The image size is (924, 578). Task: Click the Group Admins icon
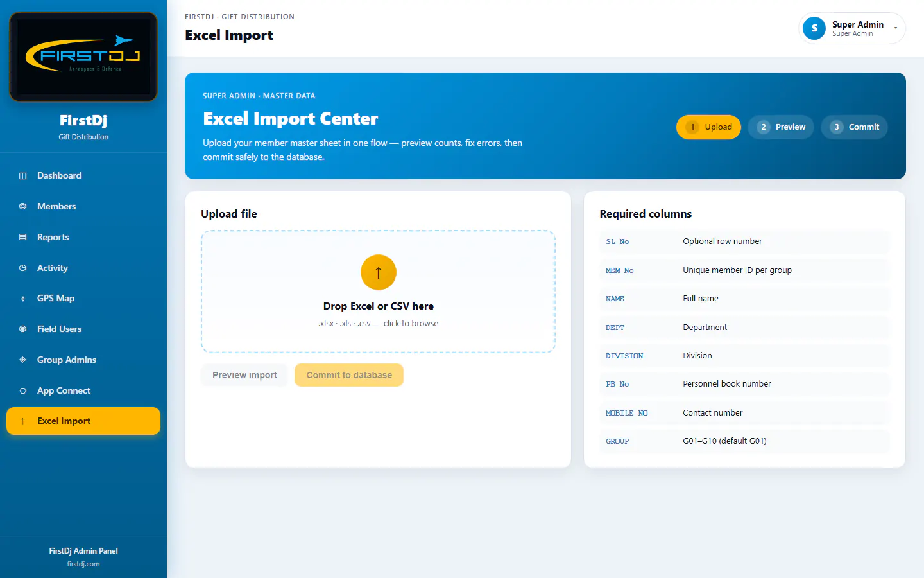click(x=22, y=360)
